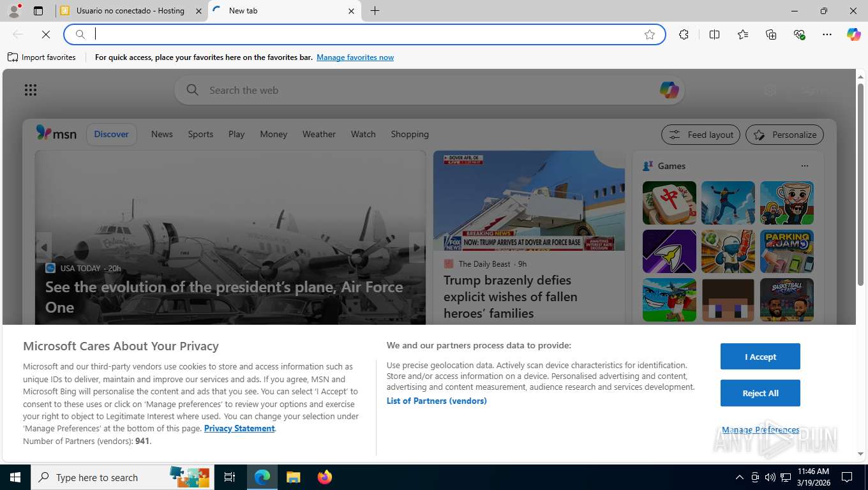Open the notification center
The height and width of the screenshot is (490, 868).
point(847,477)
